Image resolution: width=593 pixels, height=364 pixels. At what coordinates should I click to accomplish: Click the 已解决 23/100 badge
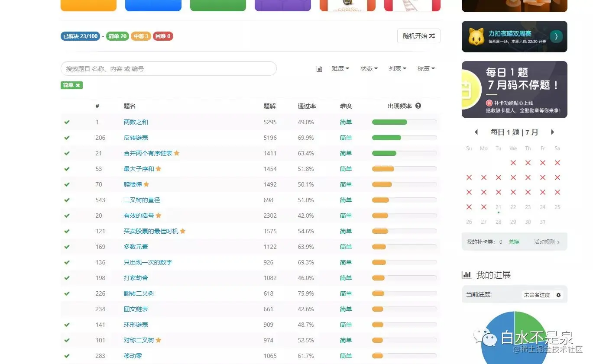[81, 36]
